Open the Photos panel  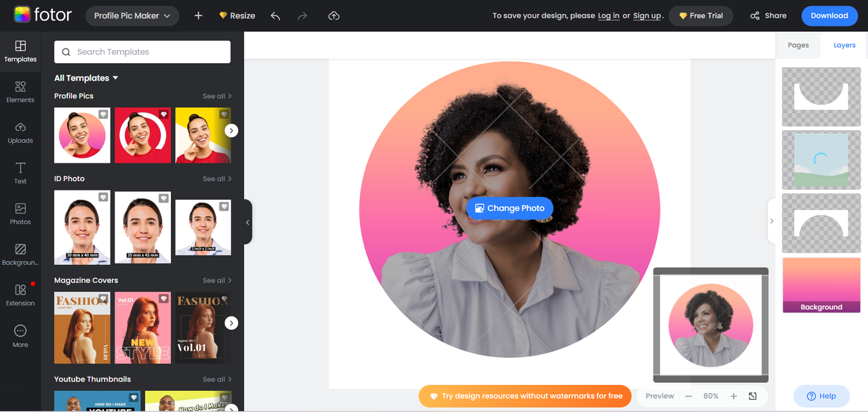20,213
